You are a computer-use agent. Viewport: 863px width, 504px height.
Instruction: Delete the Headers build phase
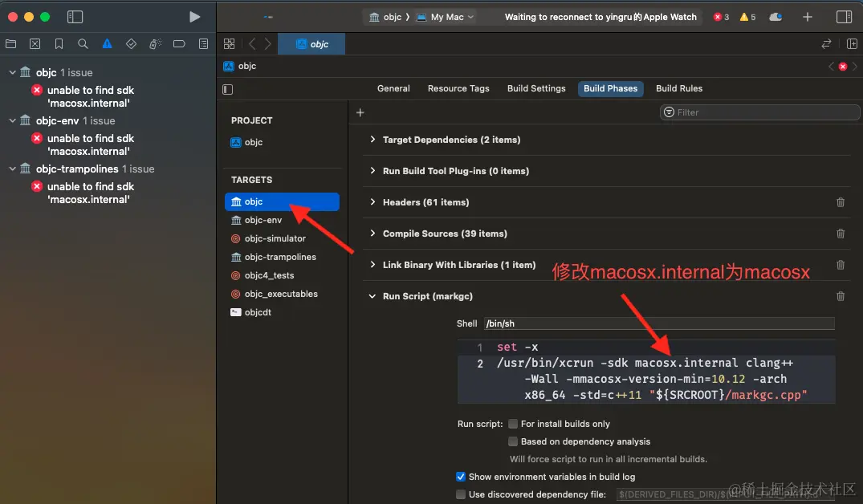tap(841, 202)
